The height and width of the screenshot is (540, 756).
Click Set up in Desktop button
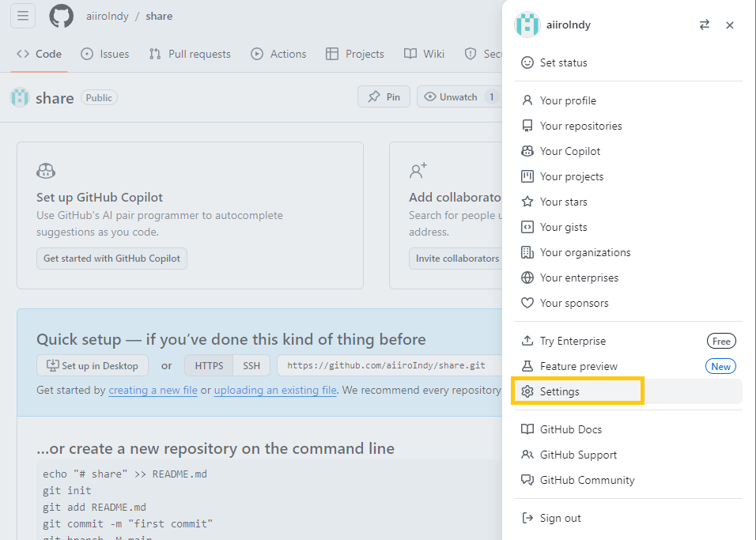point(93,365)
